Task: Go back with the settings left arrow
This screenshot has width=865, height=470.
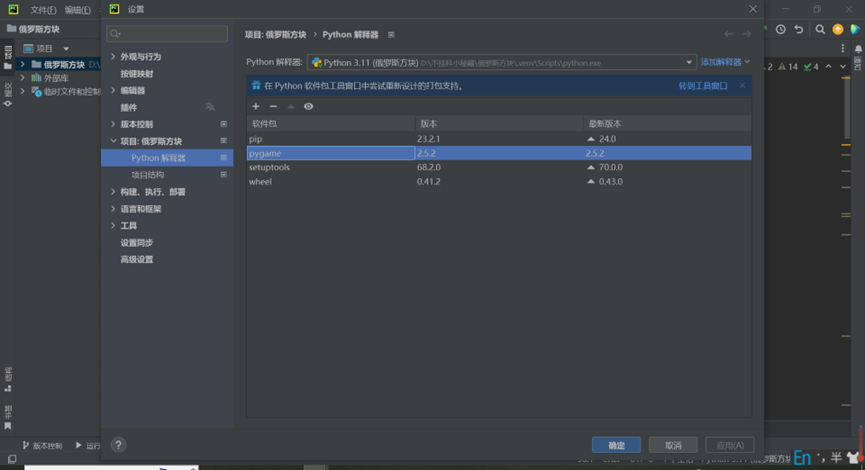Action: (x=729, y=34)
